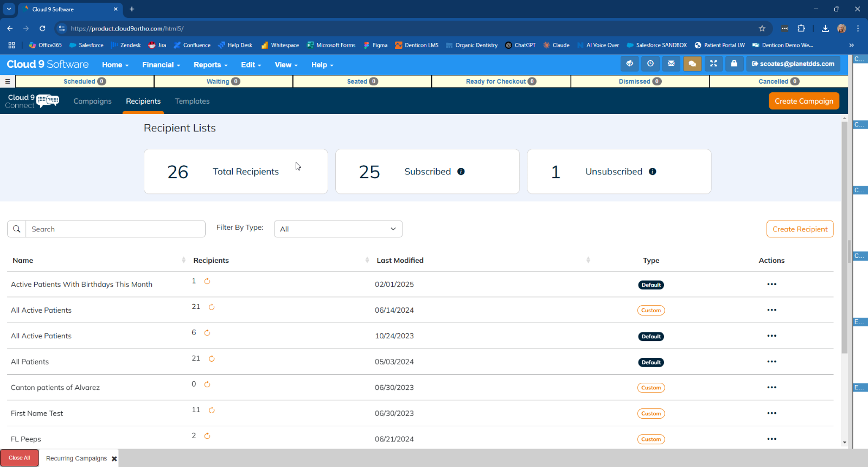Sort by Last Modified column arrows

(x=588, y=261)
